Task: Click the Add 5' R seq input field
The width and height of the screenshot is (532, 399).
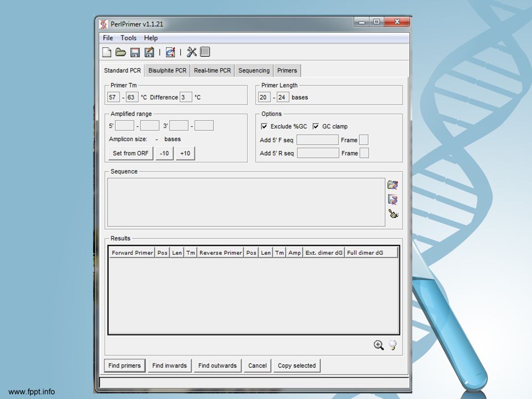Action: (318, 154)
